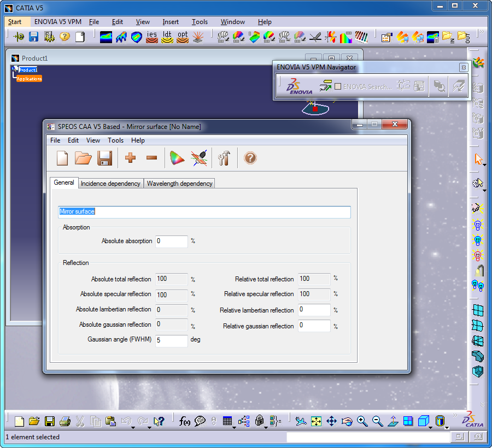This screenshot has width=492, height=448.
Task: Expand the right toolbar overflow chevron at bottom
Action: click(x=483, y=404)
